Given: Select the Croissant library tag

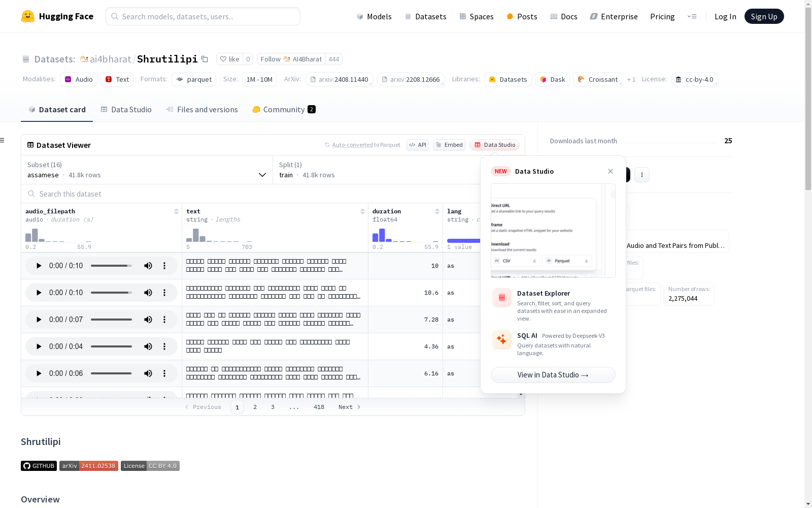Looking at the screenshot, I should pos(598,79).
